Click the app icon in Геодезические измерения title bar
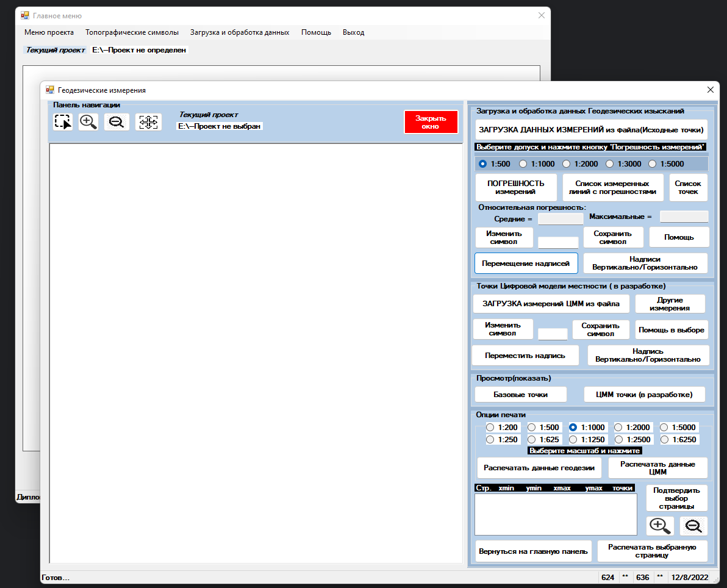The height and width of the screenshot is (588, 727). click(x=49, y=89)
